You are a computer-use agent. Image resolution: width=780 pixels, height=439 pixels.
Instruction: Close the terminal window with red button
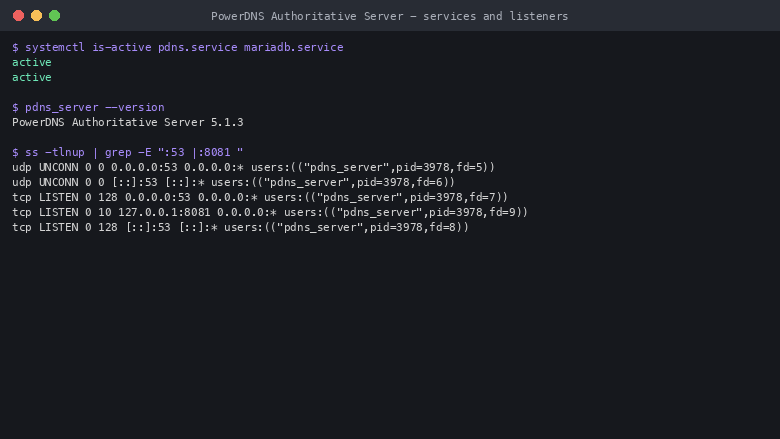(x=18, y=16)
